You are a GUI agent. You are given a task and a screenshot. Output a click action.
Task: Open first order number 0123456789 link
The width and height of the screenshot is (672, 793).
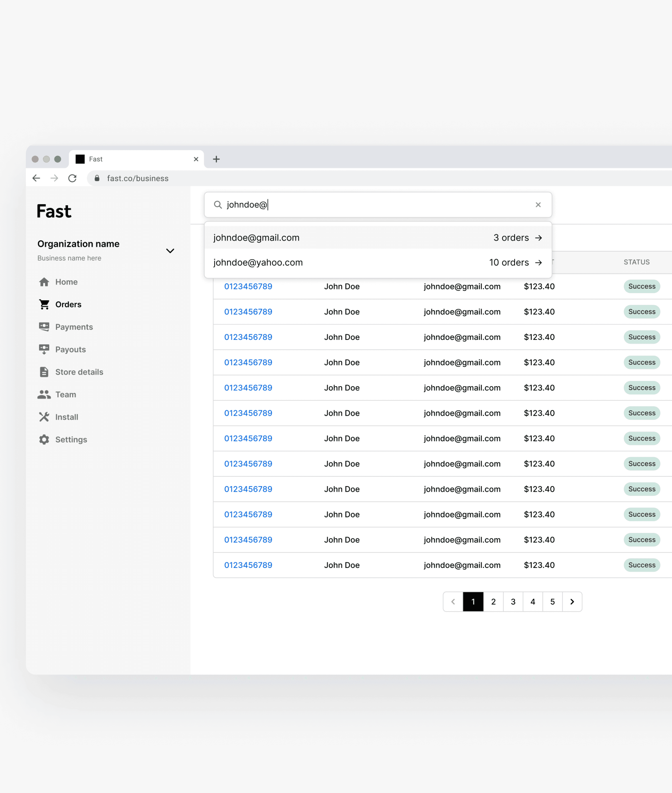[x=248, y=287]
